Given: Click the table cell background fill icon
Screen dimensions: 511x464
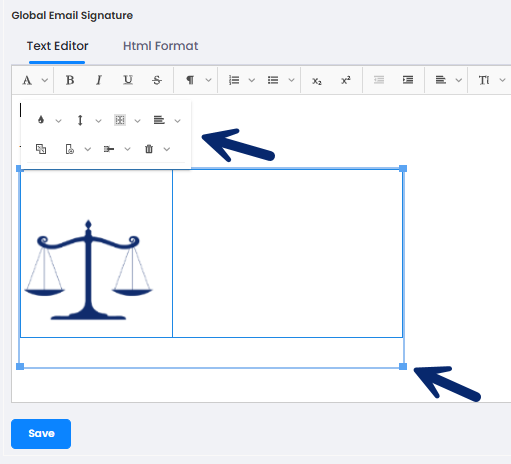Looking at the screenshot, I should coord(41,120).
